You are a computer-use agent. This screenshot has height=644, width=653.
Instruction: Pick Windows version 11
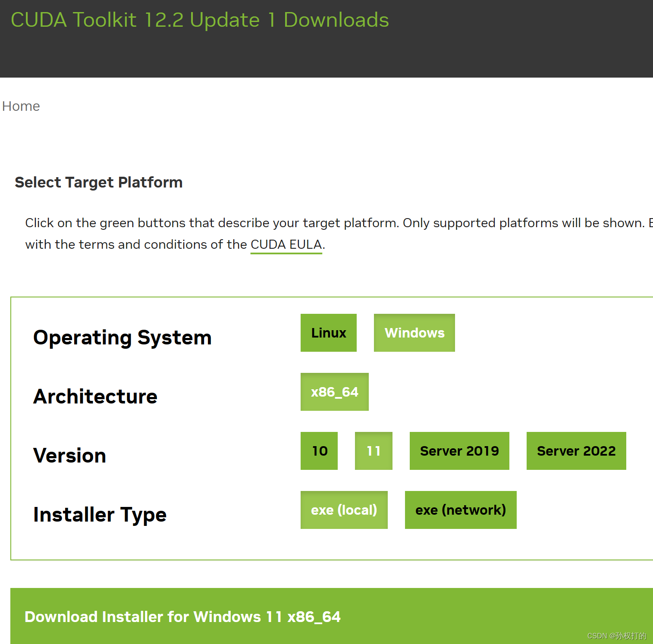click(374, 451)
